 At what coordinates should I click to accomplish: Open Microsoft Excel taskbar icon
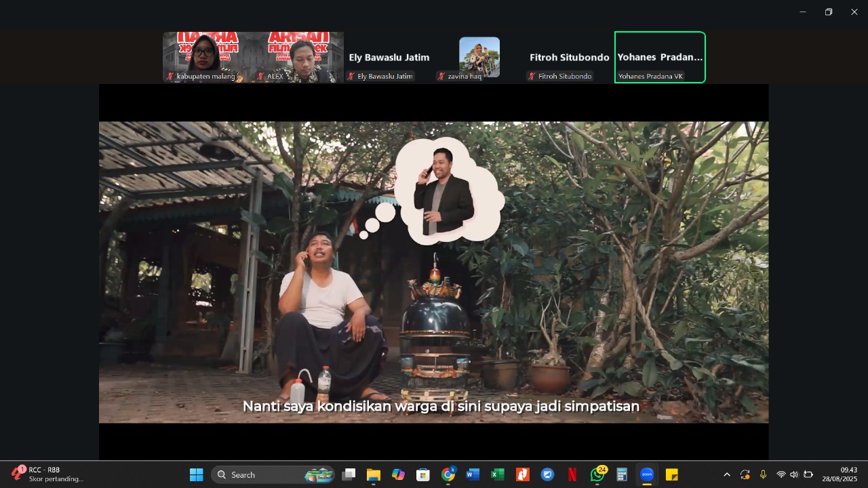pos(497,474)
